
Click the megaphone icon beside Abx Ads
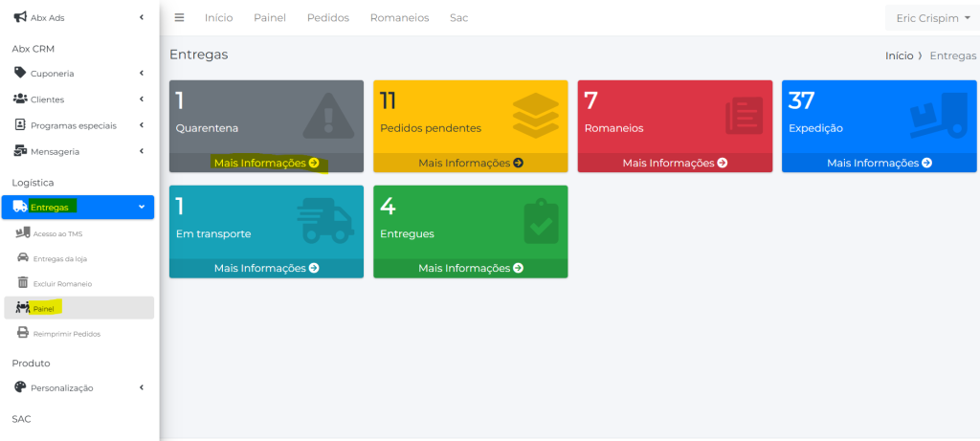(x=20, y=17)
